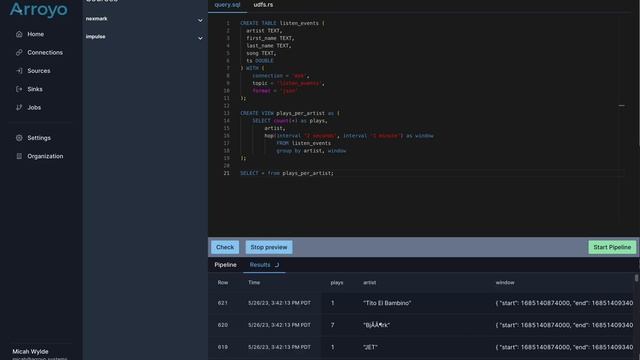Place cursor on CREATE TABLE listen_events line
The image size is (640, 360).
point(282,23)
